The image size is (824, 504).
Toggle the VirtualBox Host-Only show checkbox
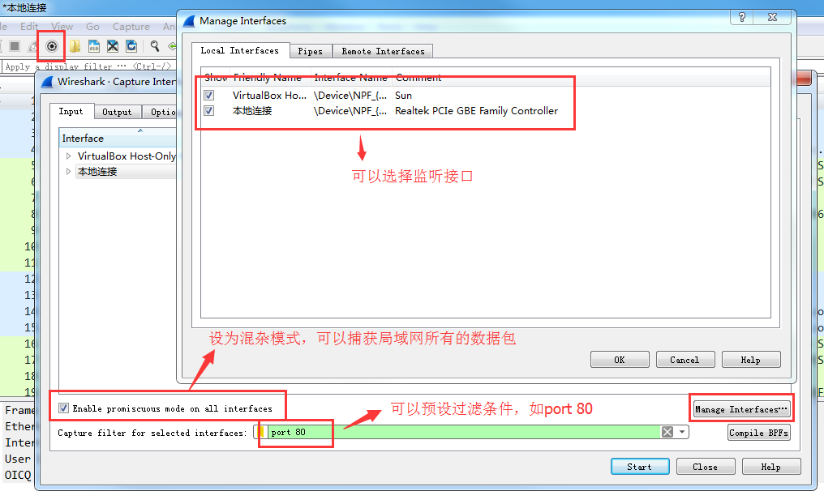point(209,95)
